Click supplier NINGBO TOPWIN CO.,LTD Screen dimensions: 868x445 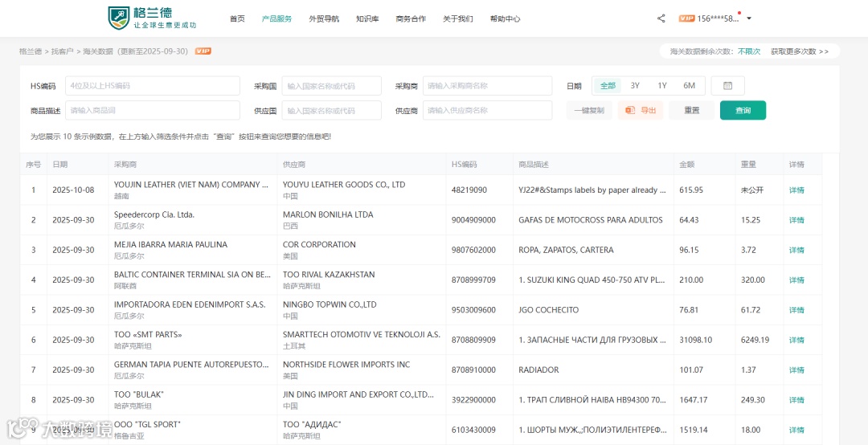[x=330, y=304]
